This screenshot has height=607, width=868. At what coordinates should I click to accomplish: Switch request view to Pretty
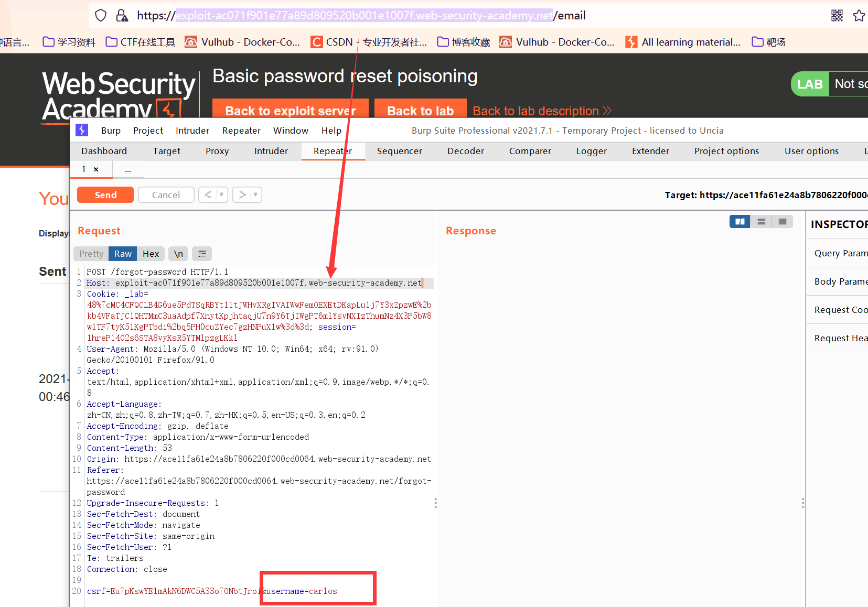(x=91, y=254)
